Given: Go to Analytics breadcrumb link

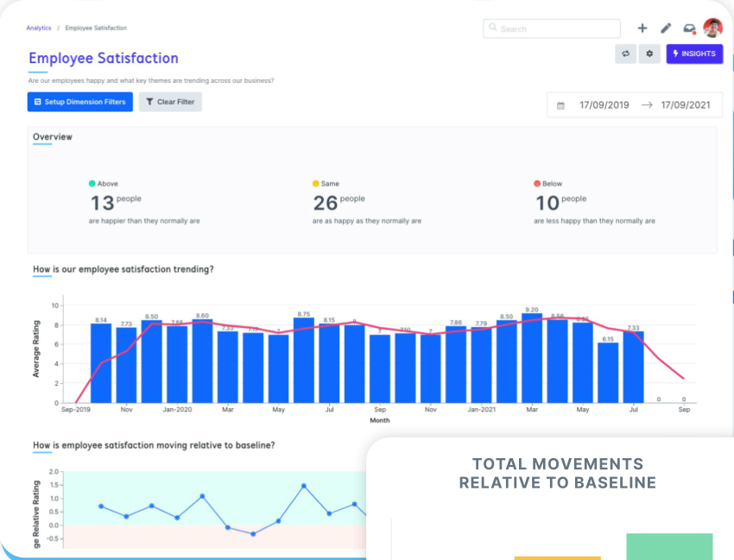Looking at the screenshot, I should point(39,28).
